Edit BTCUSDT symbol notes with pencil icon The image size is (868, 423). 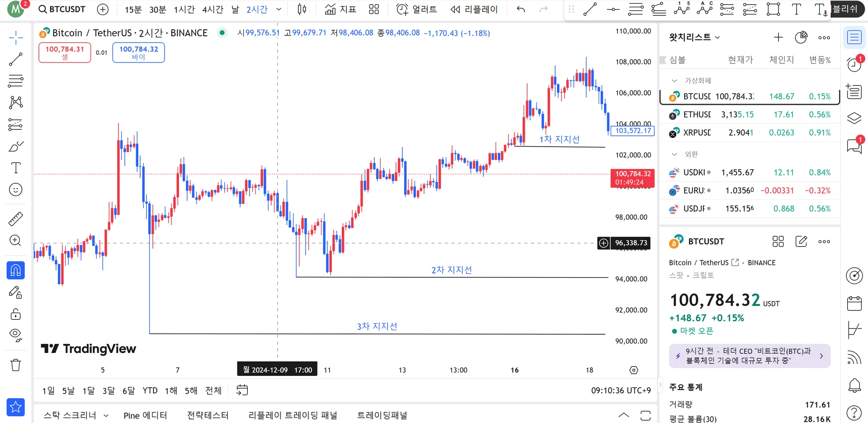(x=801, y=242)
